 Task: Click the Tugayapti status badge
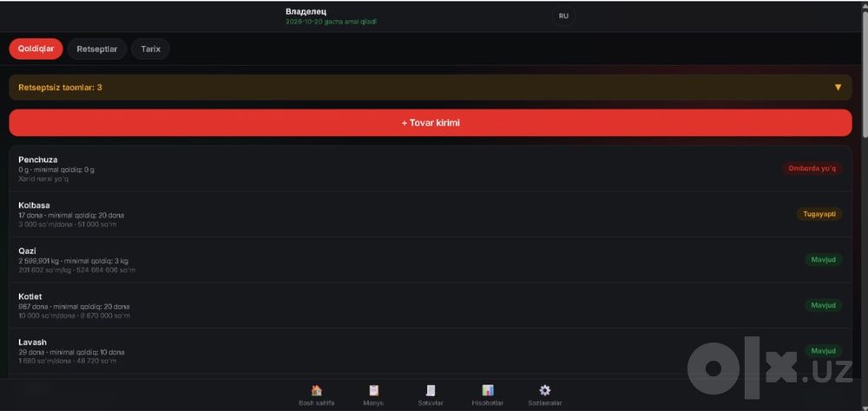click(x=820, y=214)
